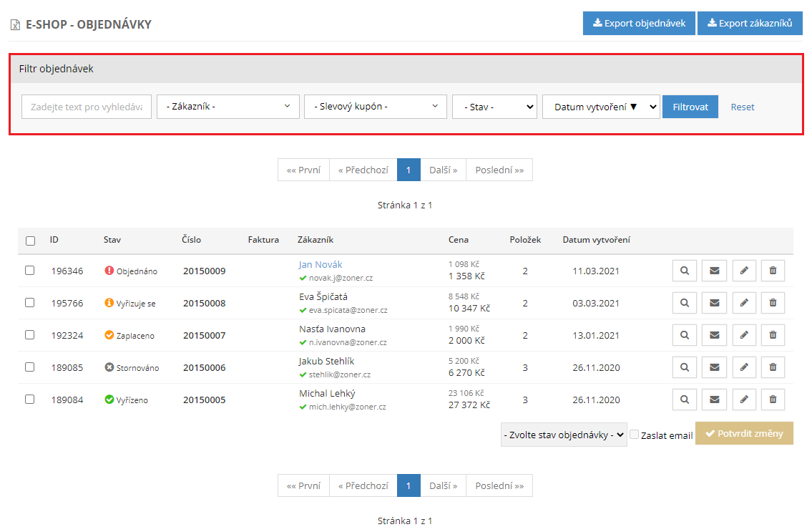The height and width of the screenshot is (532, 812).
Task: Click the Datum vytvoření column header
Action: coord(597,240)
